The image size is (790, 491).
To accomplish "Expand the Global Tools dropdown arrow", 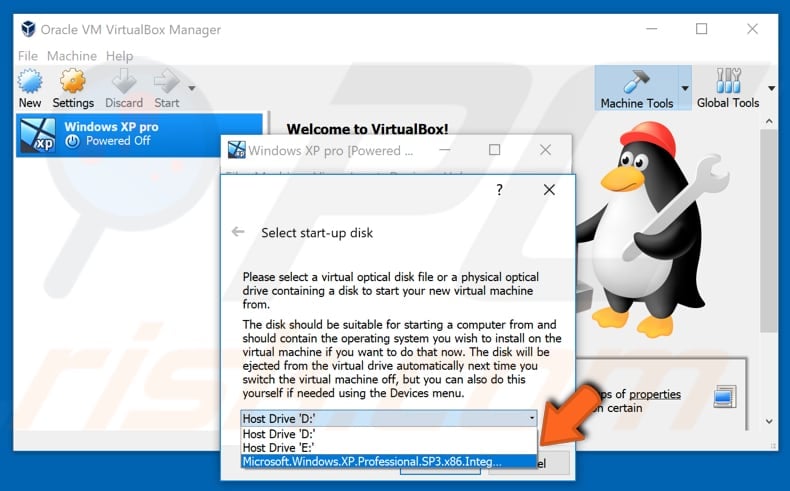I will pos(771,89).
